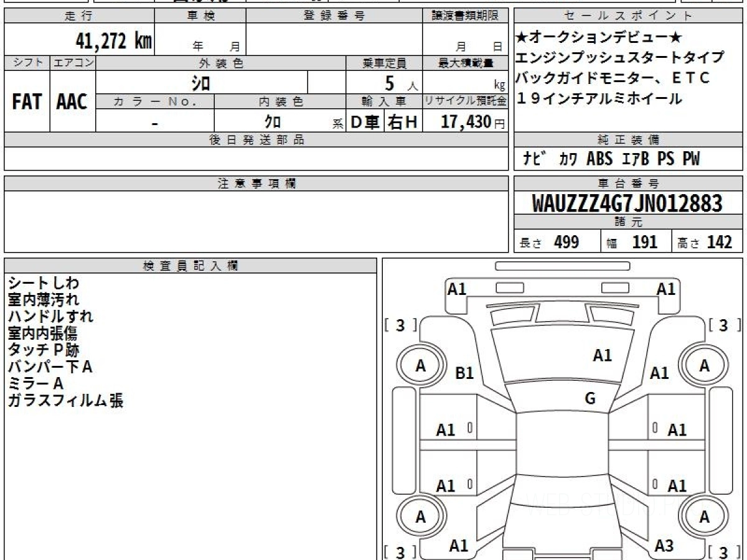
Task: Select the 17,430円 recycle deposit value
Action: (472, 122)
